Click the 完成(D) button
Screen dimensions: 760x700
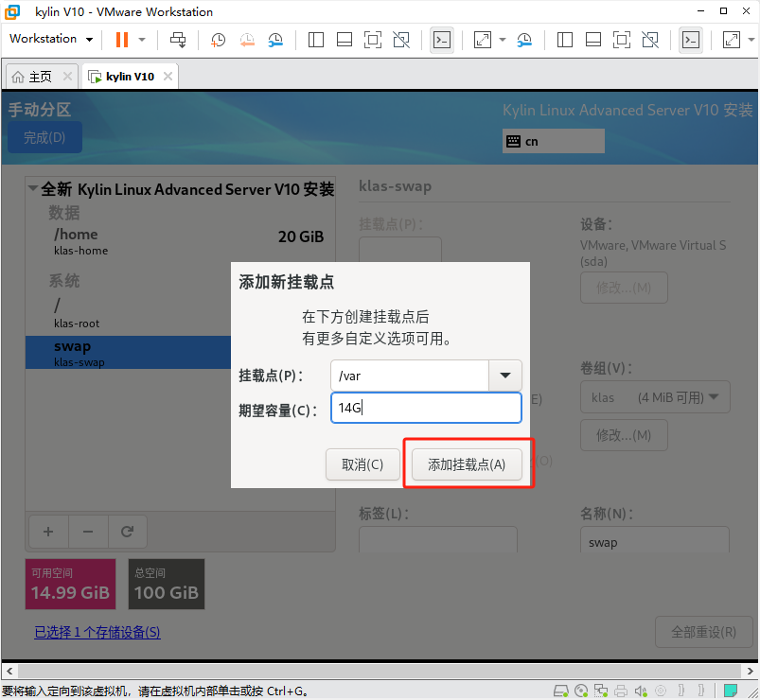[x=44, y=137]
